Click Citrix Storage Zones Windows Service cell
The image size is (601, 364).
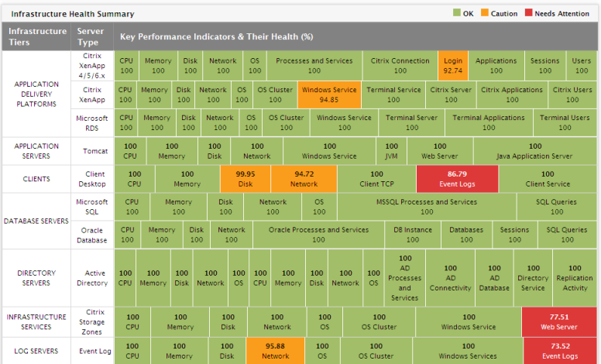pos(469,322)
